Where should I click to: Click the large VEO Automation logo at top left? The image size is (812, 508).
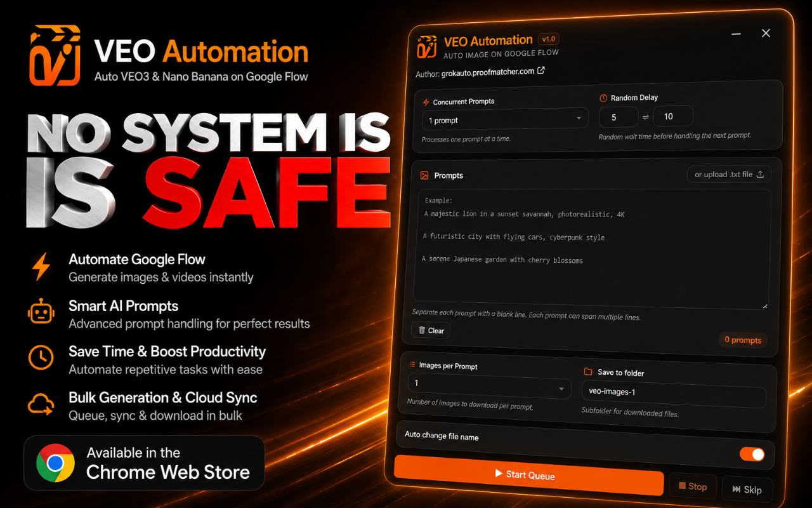click(x=55, y=56)
